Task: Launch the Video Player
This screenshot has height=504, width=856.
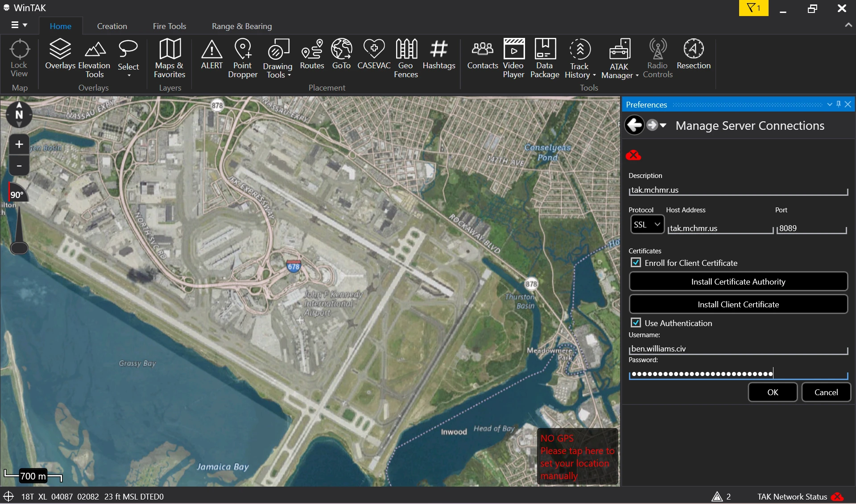Action: click(x=513, y=58)
